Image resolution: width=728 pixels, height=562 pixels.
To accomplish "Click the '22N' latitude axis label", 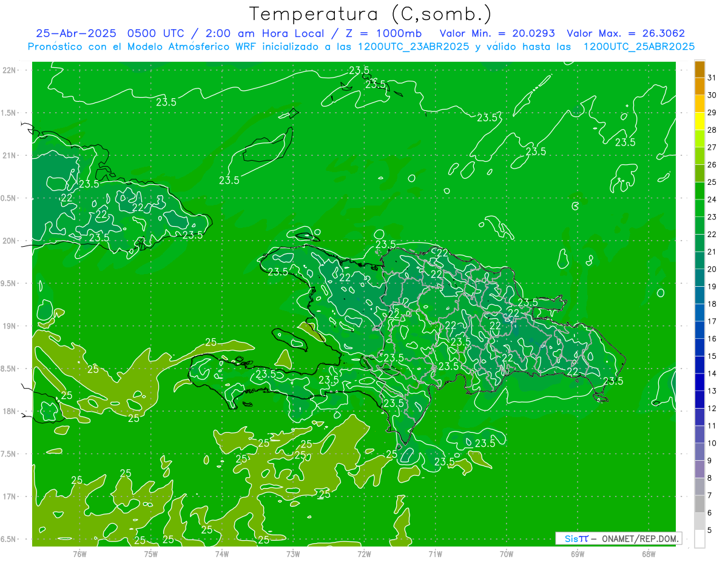I will pyautogui.click(x=9, y=70).
